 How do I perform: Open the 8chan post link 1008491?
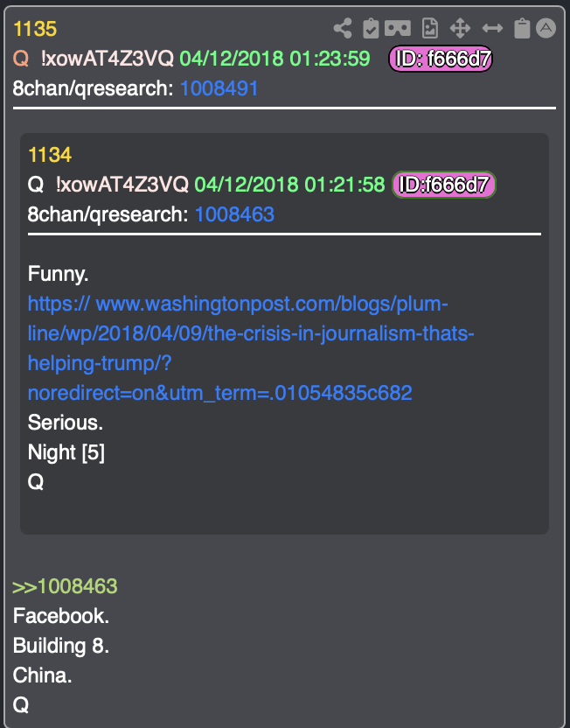219,88
